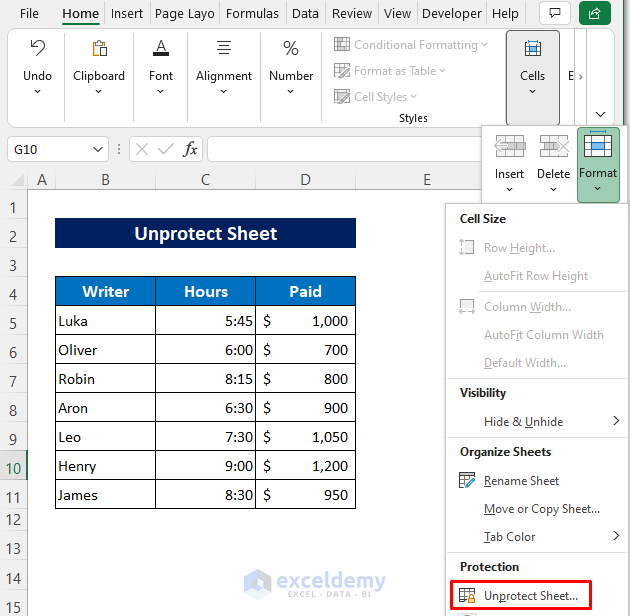This screenshot has height=616, width=630.
Task: Switch to the Review tab
Action: click(352, 13)
